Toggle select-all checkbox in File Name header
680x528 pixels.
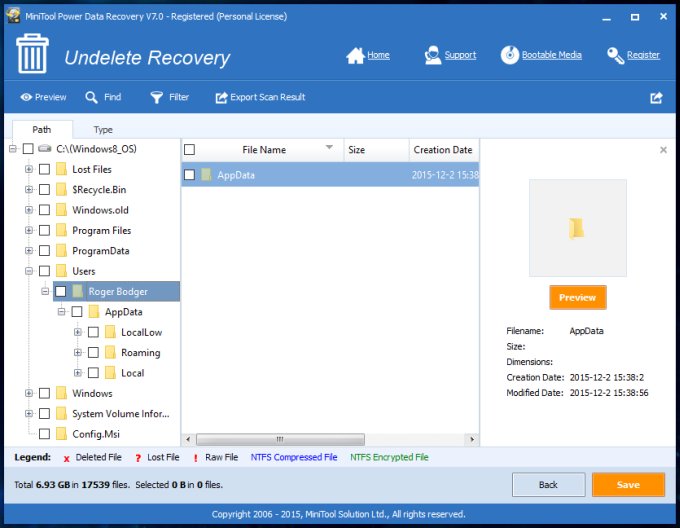[190, 150]
